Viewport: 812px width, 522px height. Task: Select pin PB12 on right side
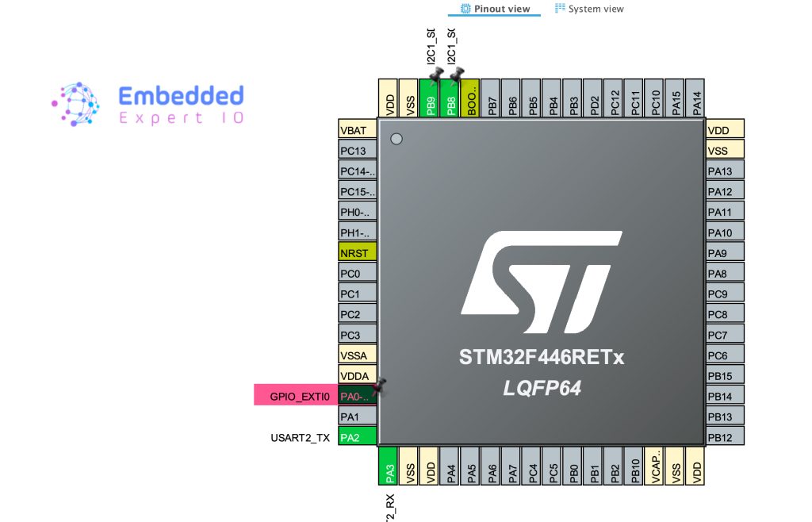click(725, 437)
